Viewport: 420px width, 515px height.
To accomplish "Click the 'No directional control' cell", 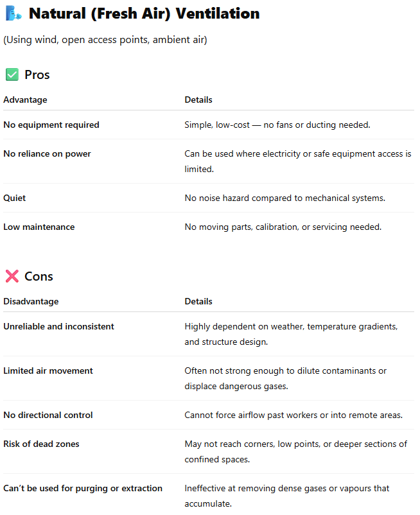I will 48,415.
